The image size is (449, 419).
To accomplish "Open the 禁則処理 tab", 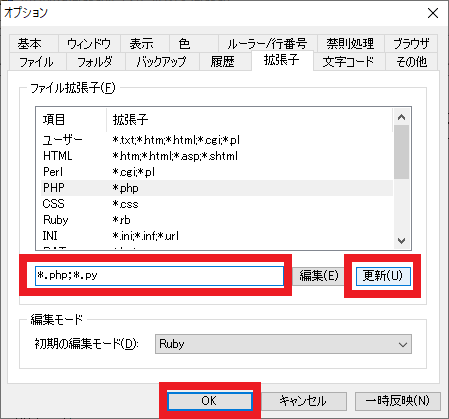I will pos(350,43).
